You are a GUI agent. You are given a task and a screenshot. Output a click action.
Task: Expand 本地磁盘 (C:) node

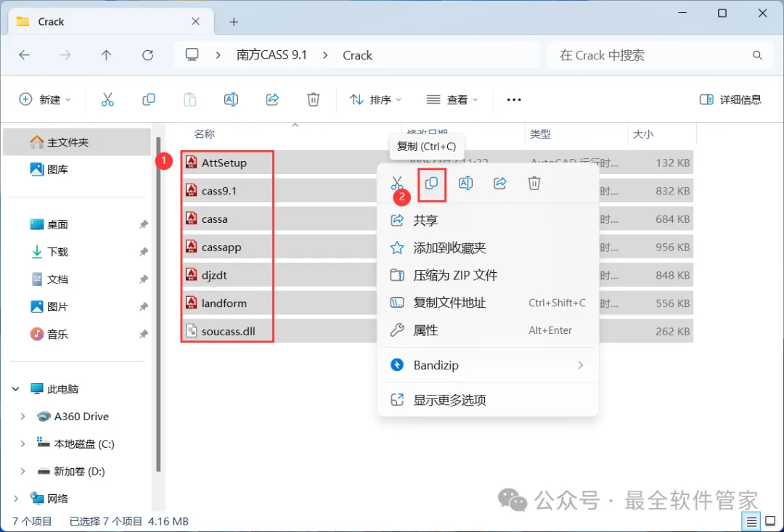click(23, 444)
